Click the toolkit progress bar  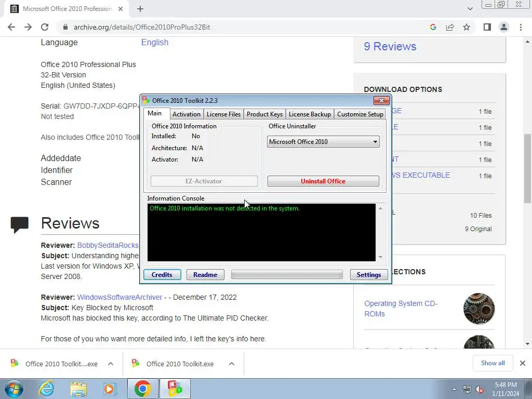coord(287,274)
